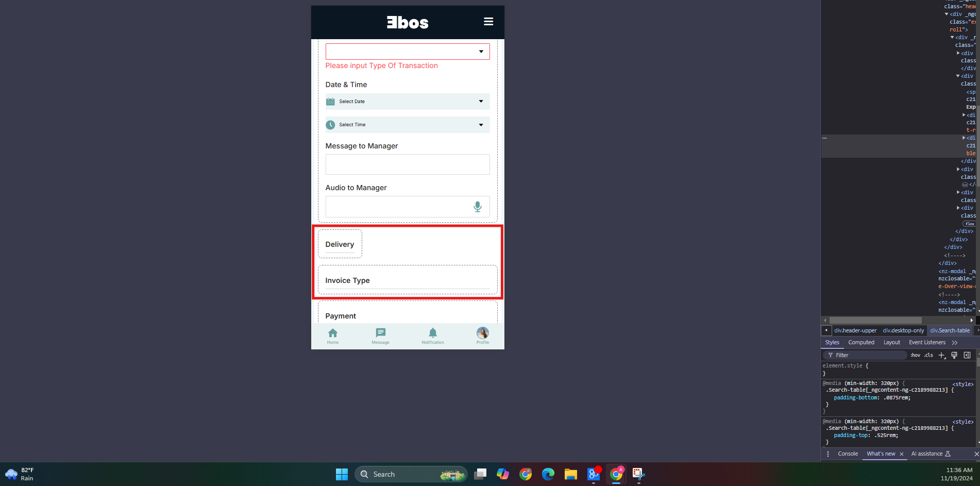Click the DOM tree horizontal scrollbar
Screen dimensions: 980x486
pos(876,320)
